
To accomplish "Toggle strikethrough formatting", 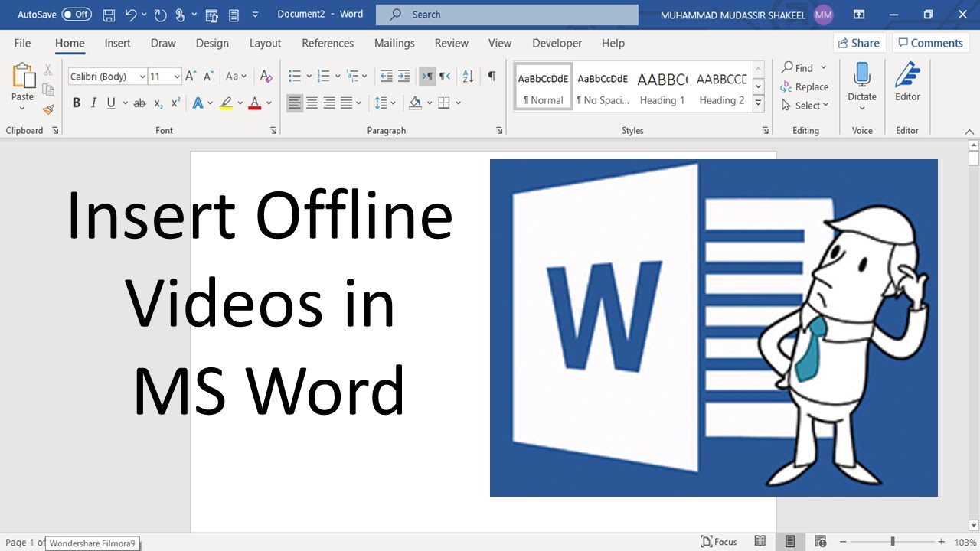I will [139, 103].
